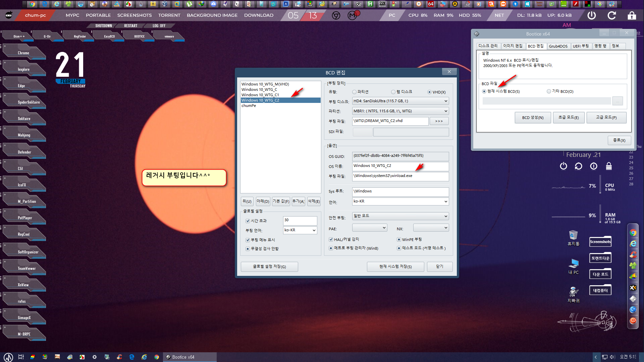The height and width of the screenshot is (362, 644).
Task: Select the 파티션 radio button
Action: (x=355, y=92)
